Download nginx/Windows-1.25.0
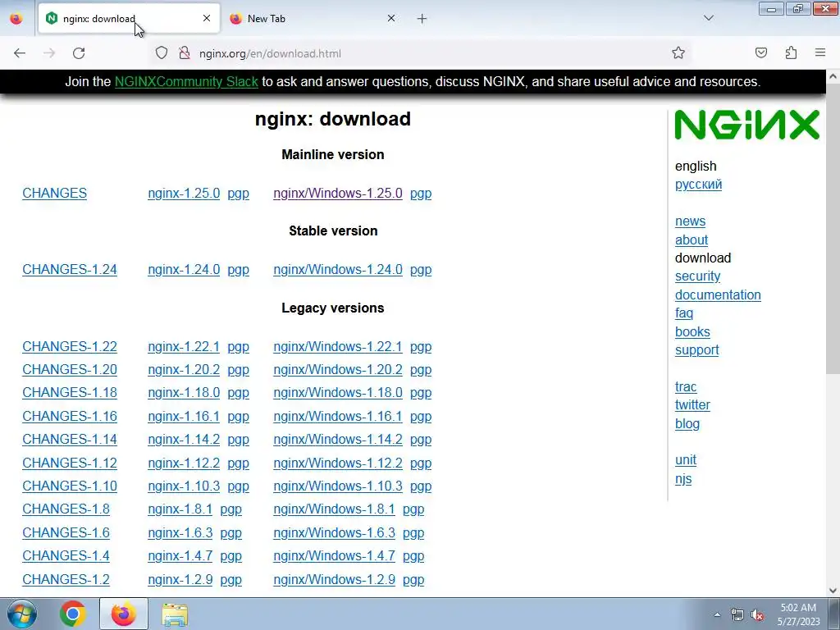 337,194
